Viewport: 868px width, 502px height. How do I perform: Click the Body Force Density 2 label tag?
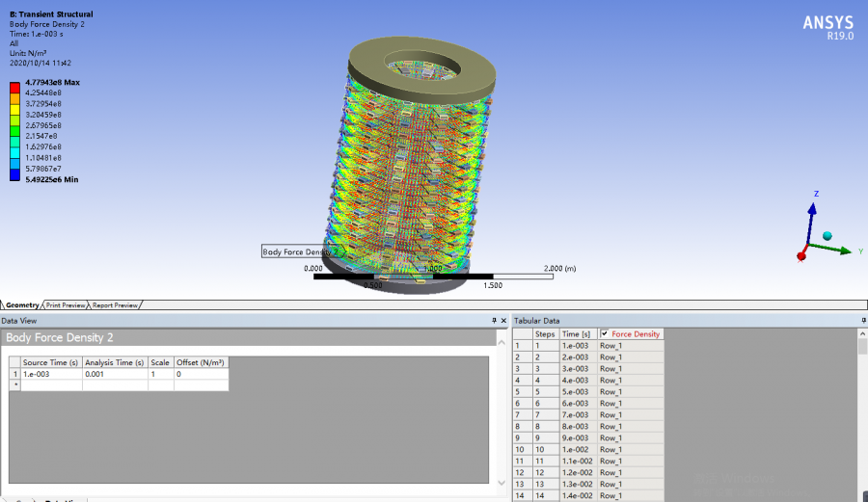pyautogui.click(x=301, y=251)
